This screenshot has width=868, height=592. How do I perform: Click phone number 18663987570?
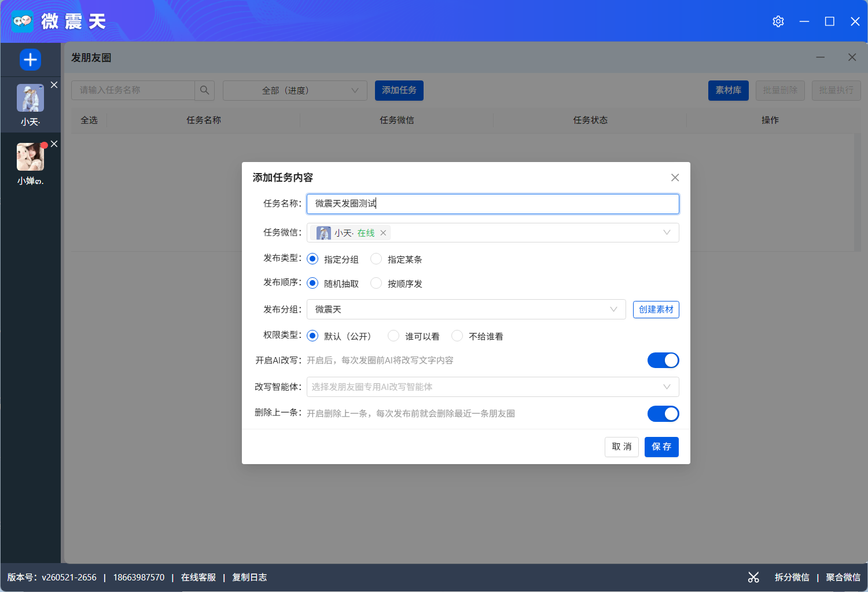(139, 577)
